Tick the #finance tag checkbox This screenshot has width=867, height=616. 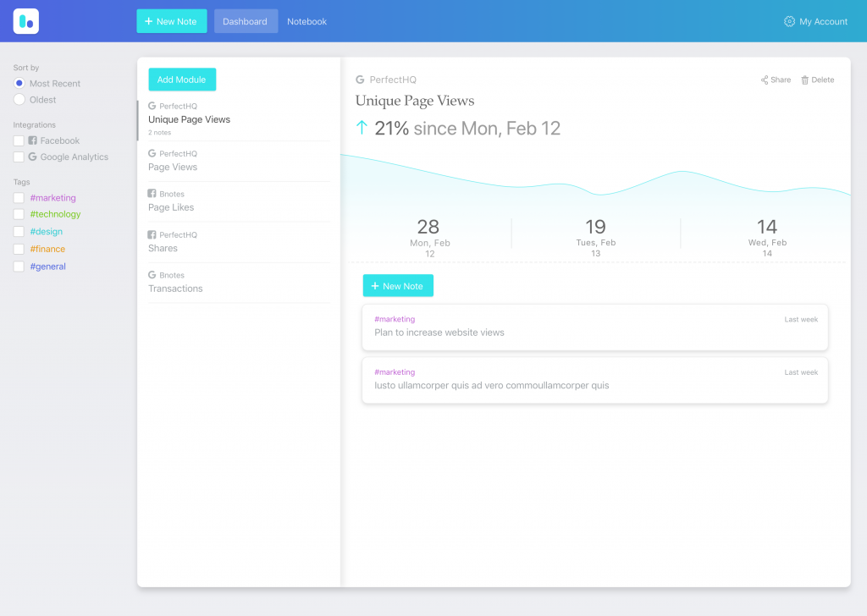19,250
